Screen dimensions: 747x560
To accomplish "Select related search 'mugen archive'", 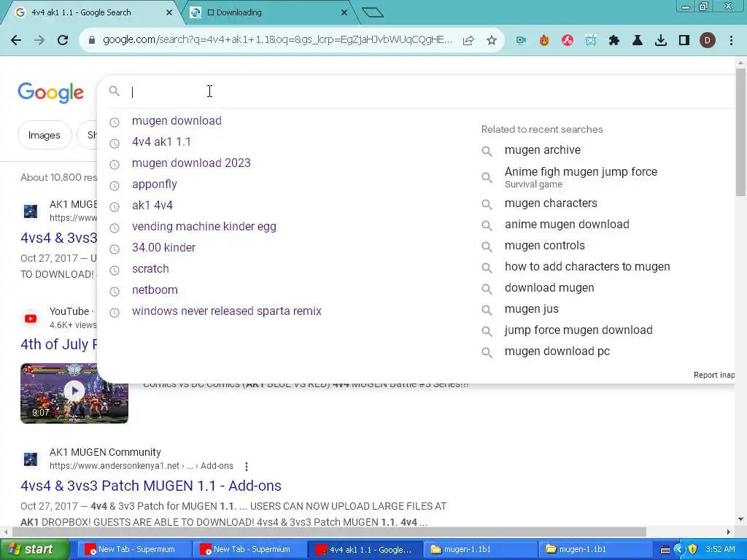I will pyautogui.click(x=543, y=150).
